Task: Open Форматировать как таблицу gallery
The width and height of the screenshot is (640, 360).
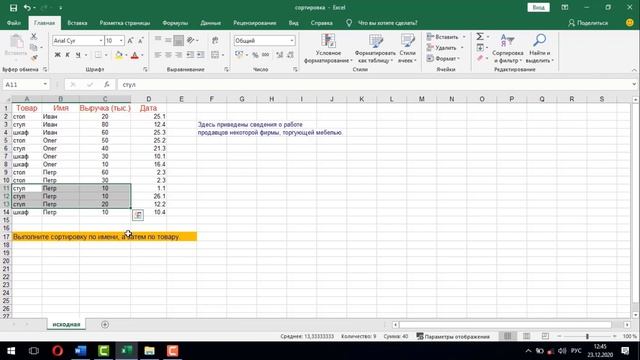Action: pyautogui.click(x=375, y=49)
